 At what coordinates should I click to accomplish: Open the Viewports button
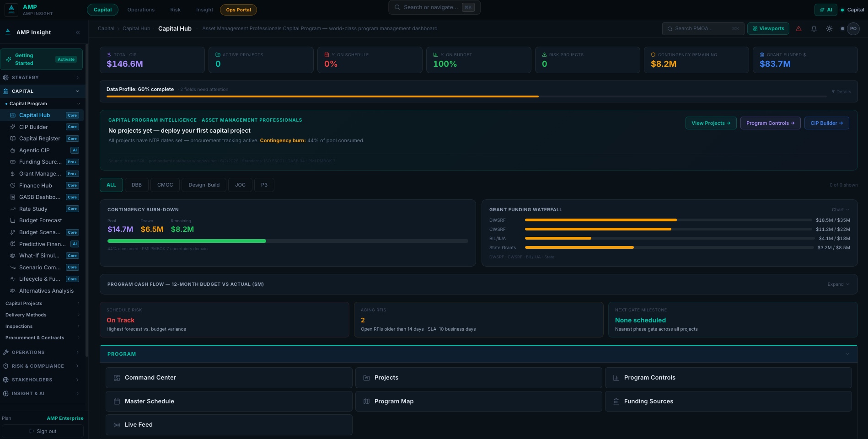pos(768,28)
